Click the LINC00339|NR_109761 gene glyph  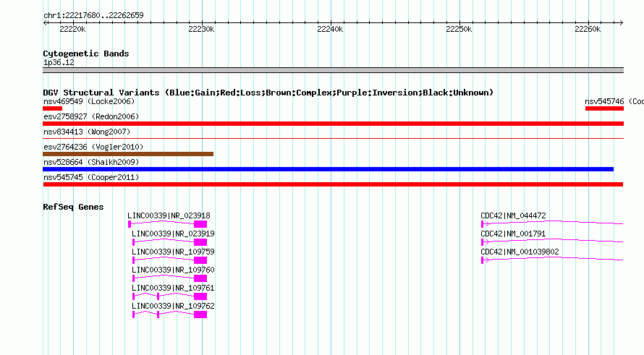pos(169,296)
